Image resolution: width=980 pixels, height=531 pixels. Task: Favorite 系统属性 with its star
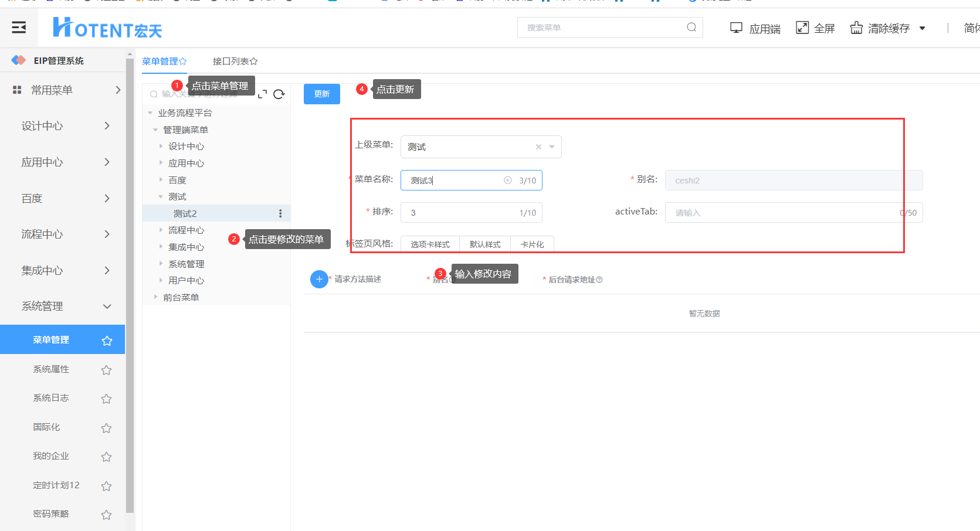coord(106,370)
